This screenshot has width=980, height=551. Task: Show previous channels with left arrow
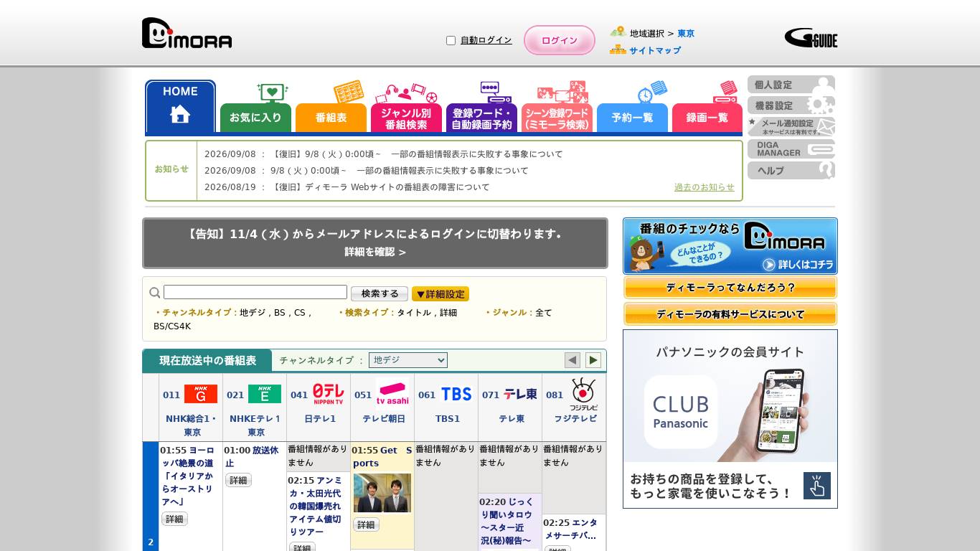[573, 360]
